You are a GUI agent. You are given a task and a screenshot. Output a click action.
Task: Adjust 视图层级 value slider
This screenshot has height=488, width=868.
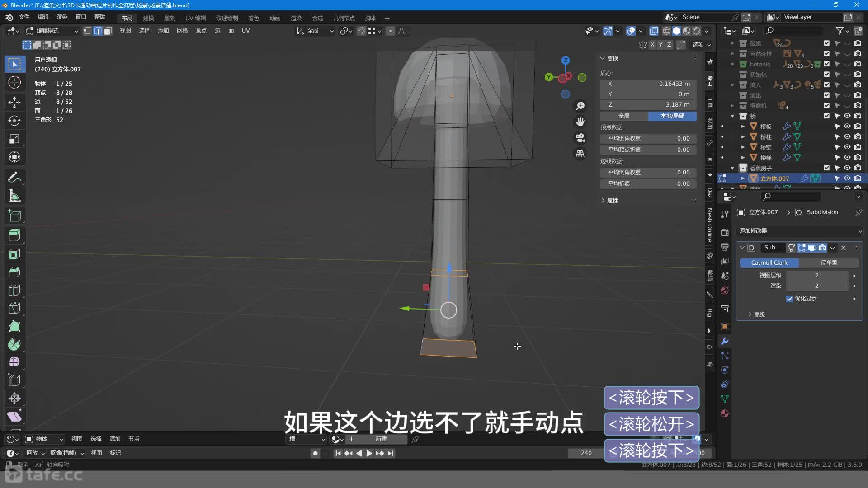pos(817,275)
